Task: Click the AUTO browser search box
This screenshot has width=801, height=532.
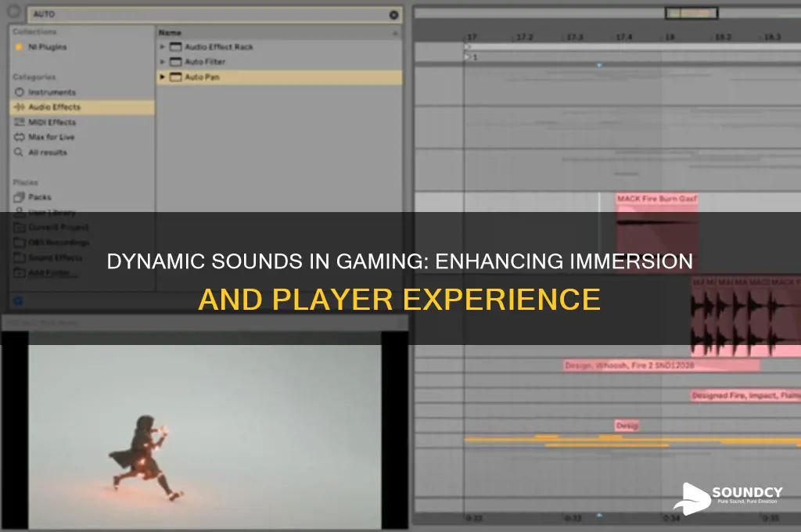Action: (214, 14)
